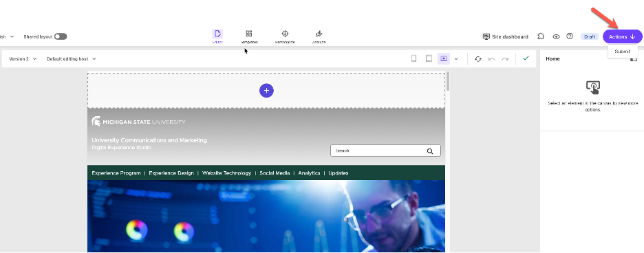Redo the last change
This screenshot has width=644, height=253.
pyautogui.click(x=505, y=58)
